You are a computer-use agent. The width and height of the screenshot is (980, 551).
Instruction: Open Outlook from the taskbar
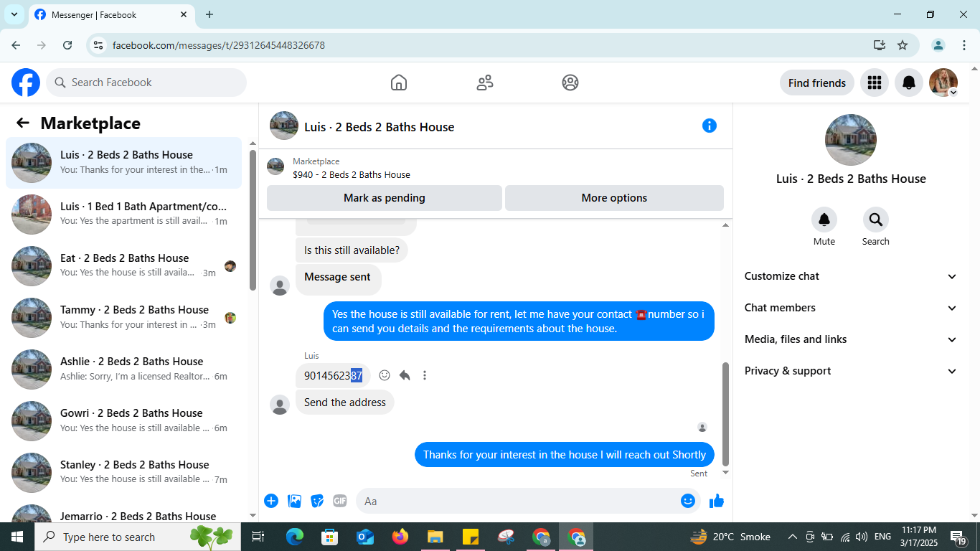click(365, 537)
